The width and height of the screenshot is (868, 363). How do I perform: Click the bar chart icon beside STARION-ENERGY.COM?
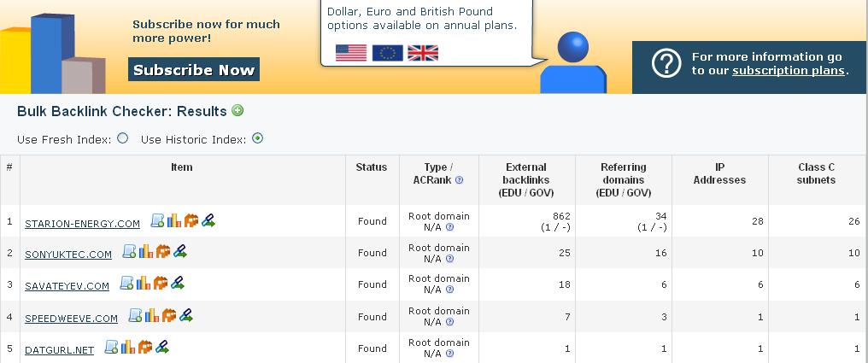click(174, 220)
